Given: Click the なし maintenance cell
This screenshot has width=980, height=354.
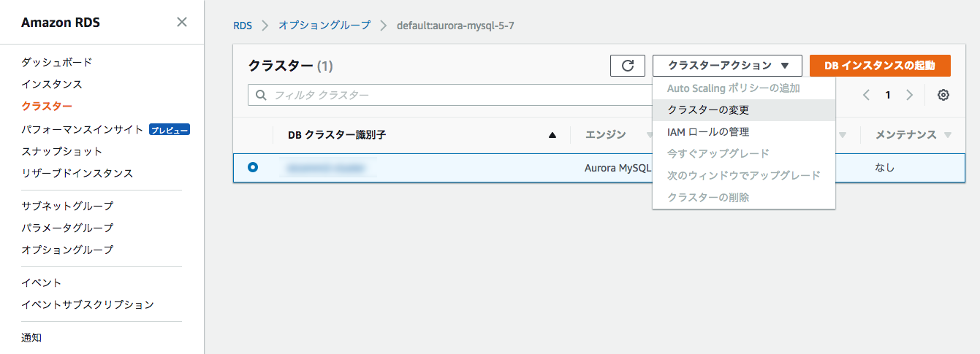Looking at the screenshot, I should point(885,168).
